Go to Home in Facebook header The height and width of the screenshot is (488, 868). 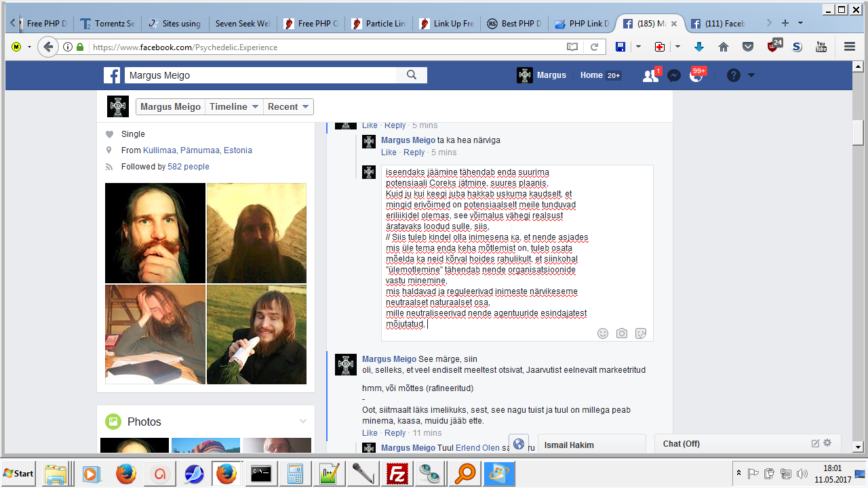click(591, 75)
